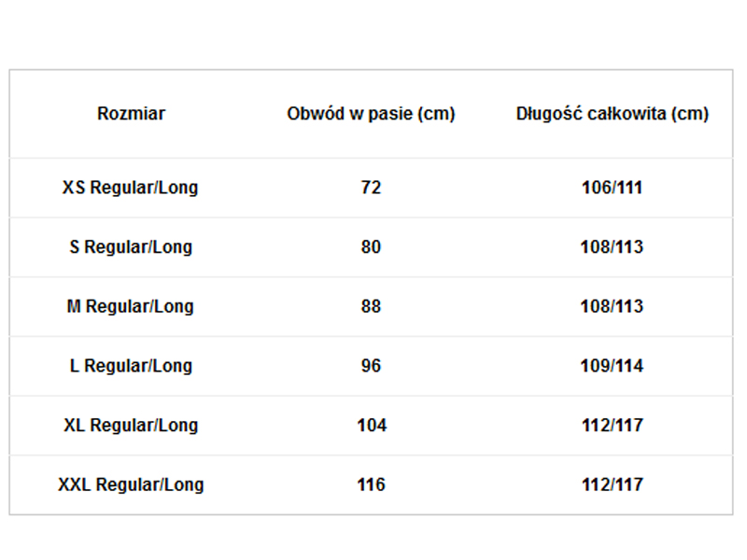Viewport: 747px width, 560px height.
Task: Select the Obwód w pasie (cm) header
Action: click(371, 114)
